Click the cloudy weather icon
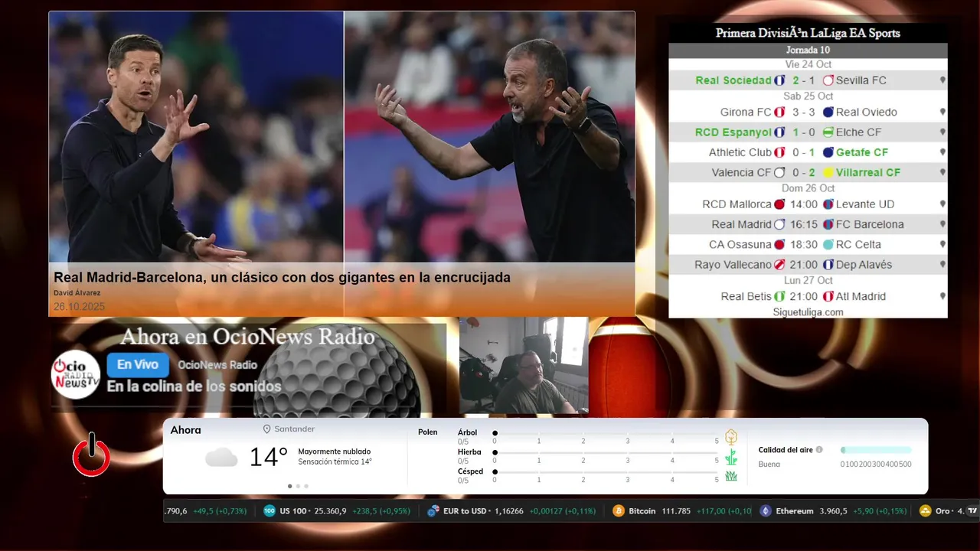The image size is (980, 551). 221,458
